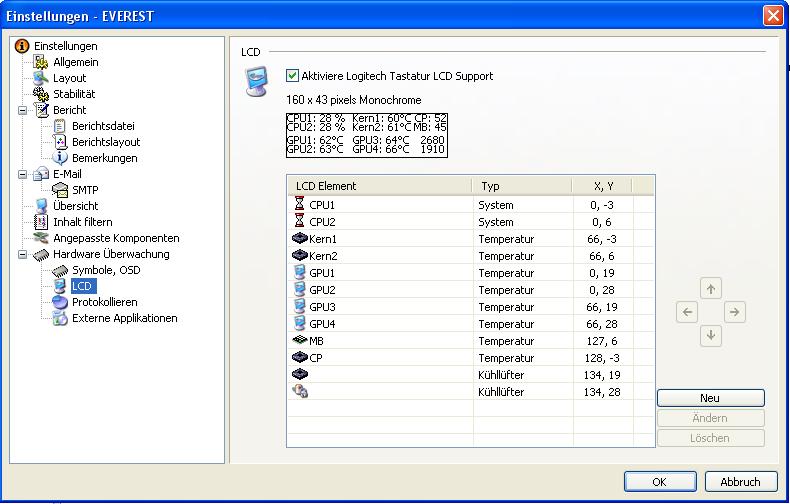The image size is (790, 504).
Task: Sort by Typ column header
Action: point(522,186)
